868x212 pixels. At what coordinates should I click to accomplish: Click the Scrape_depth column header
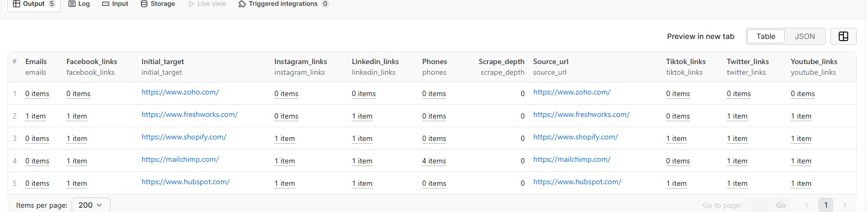(502, 62)
